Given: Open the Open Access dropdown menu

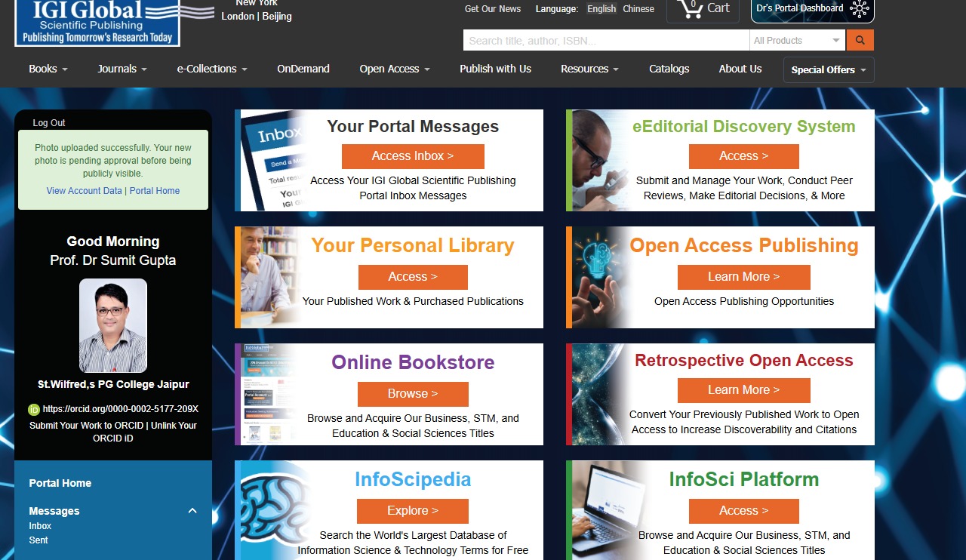Looking at the screenshot, I should tap(395, 69).
